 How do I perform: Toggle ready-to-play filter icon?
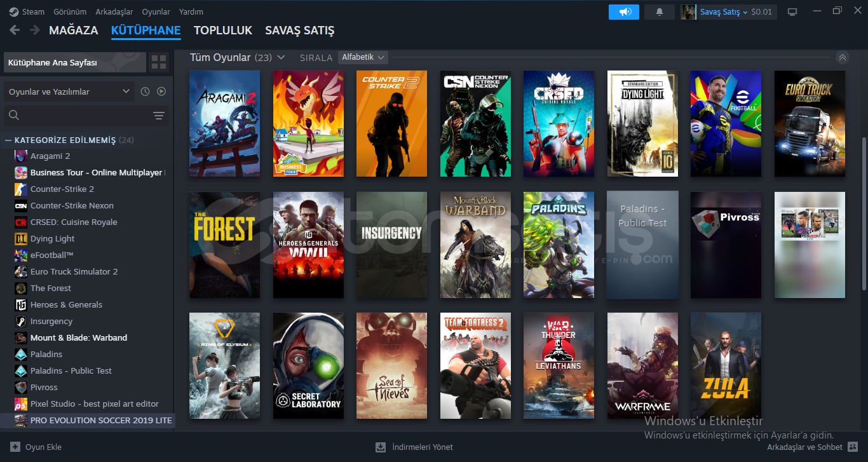pyautogui.click(x=161, y=92)
